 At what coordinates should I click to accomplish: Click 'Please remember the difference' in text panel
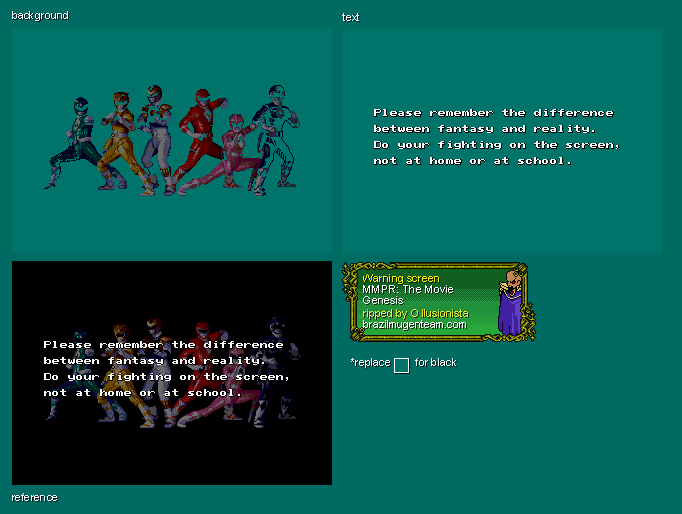pyautogui.click(x=493, y=113)
